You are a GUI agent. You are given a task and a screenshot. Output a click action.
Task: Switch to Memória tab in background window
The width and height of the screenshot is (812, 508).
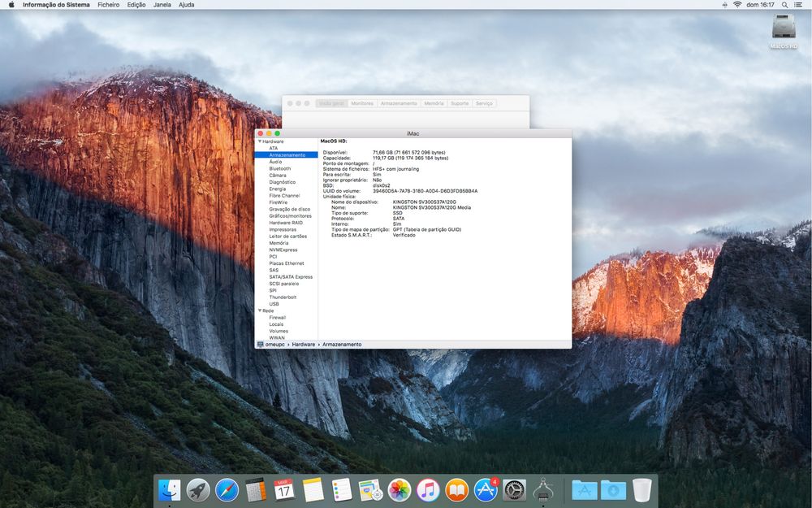434,103
